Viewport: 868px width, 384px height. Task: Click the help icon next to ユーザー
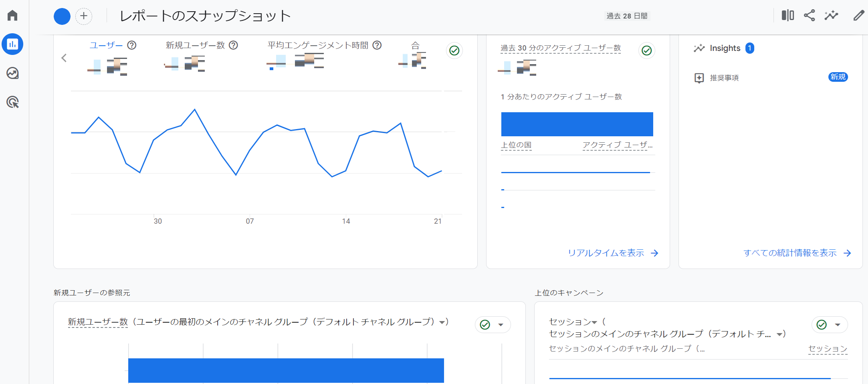click(132, 45)
